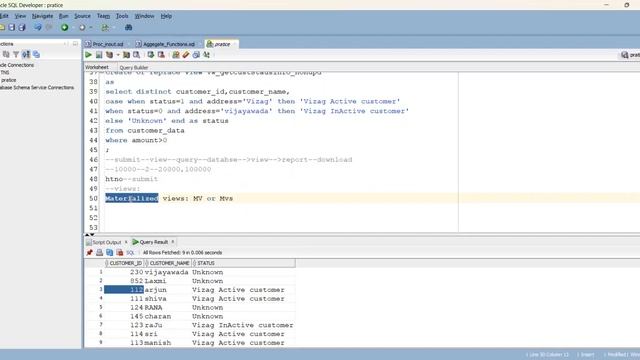
Task: Click the Save icon in main toolbar
Action: (x=12, y=27)
